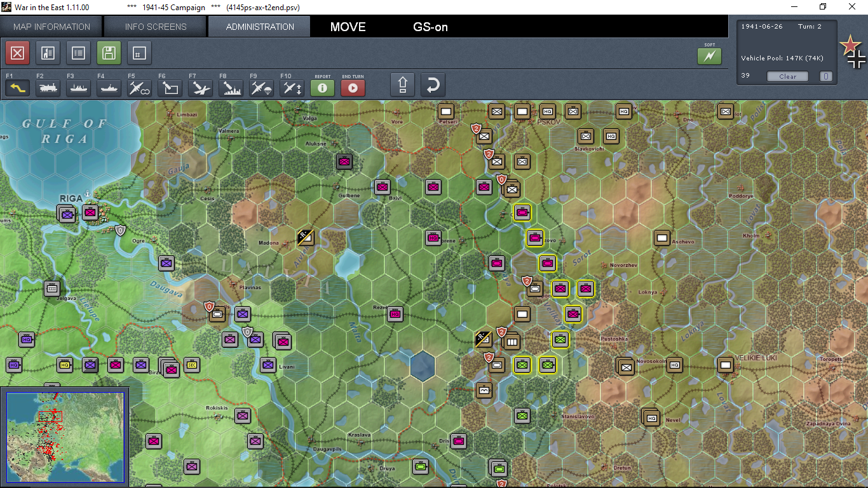The height and width of the screenshot is (488, 868).
Task: Select F6 bomb unit icon
Action: pyautogui.click(x=170, y=88)
